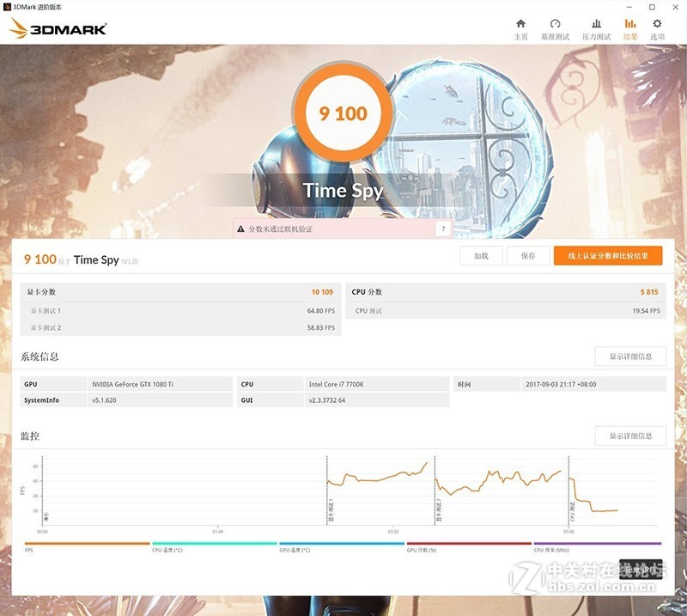Viewport: 687px width, 616px height.
Task: Click the 显卡测试 2 row label
Action: [x=46, y=327]
